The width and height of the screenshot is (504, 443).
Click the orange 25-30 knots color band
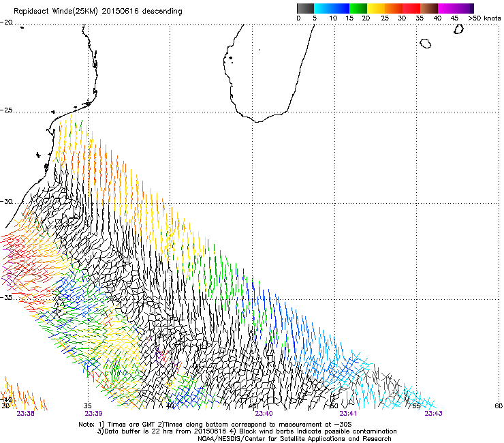(x=394, y=8)
